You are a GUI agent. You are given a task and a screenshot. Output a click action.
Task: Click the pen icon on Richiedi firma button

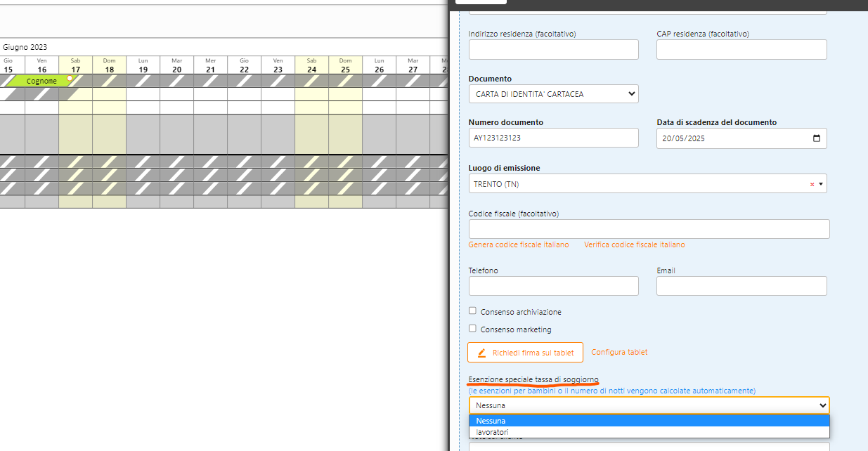(x=481, y=353)
